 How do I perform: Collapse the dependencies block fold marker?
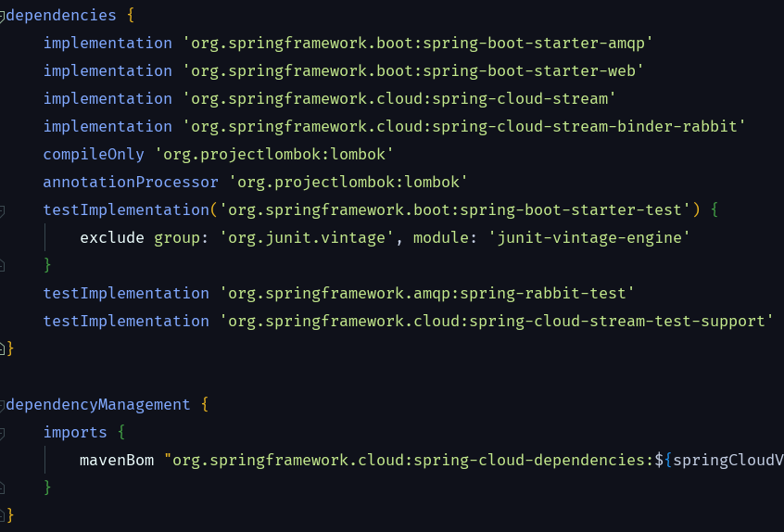pos(2,16)
